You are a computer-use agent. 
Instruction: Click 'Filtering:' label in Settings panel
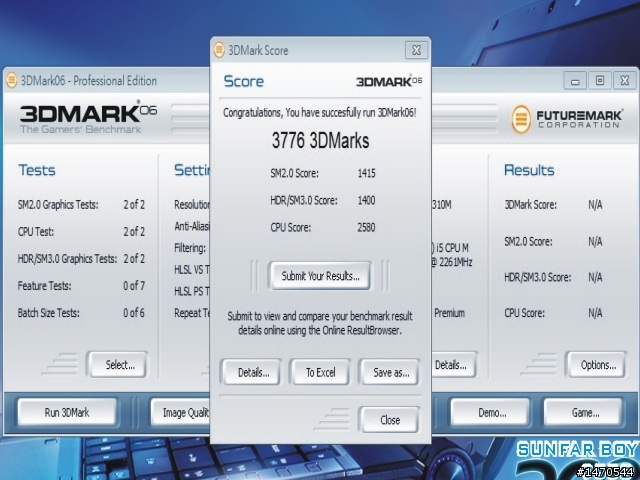(190, 248)
